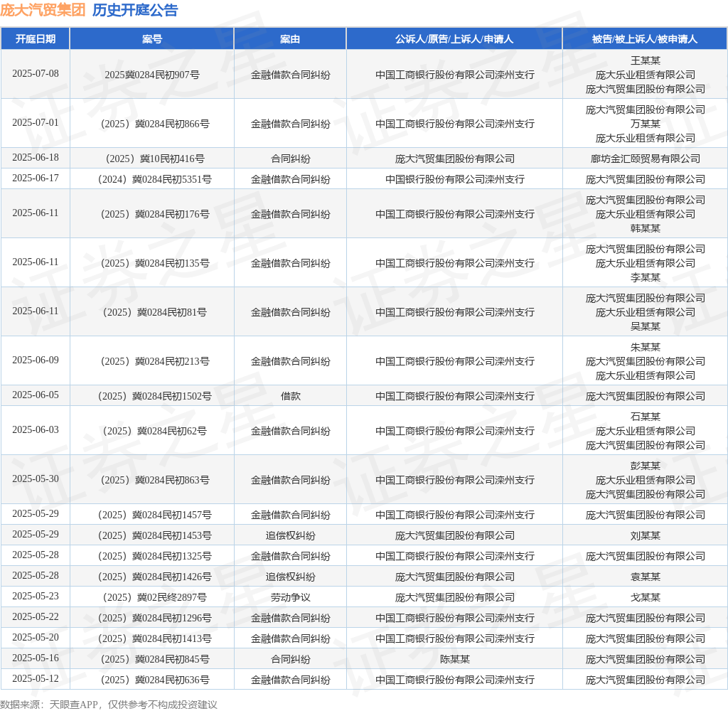Click the date 2025-06-17

[36, 178]
